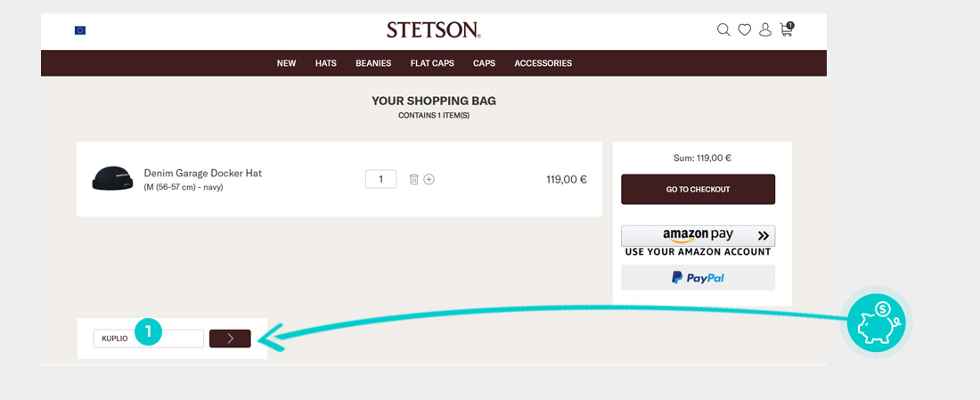
Task: Open the HATS menu item
Action: click(x=325, y=63)
